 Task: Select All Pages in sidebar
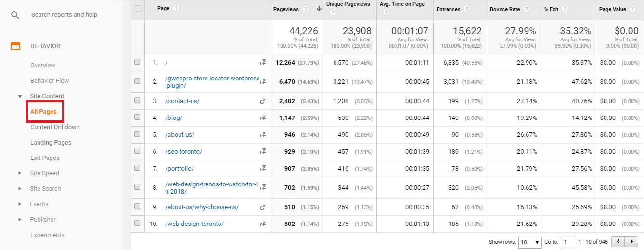pyautogui.click(x=43, y=112)
